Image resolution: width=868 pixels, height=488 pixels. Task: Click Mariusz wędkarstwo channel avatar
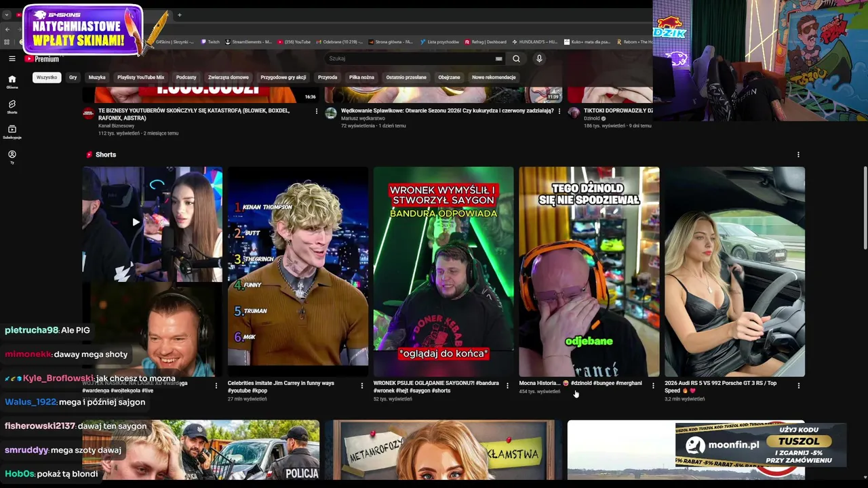331,113
